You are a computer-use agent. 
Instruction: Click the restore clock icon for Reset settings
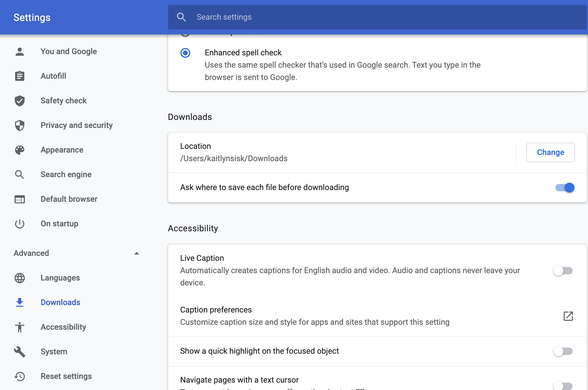point(20,376)
